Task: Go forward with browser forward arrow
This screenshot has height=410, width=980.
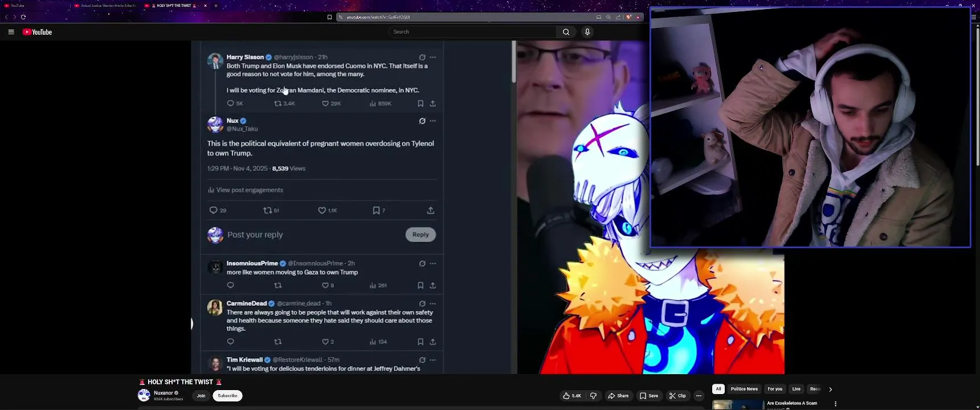Action: point(15,17)
